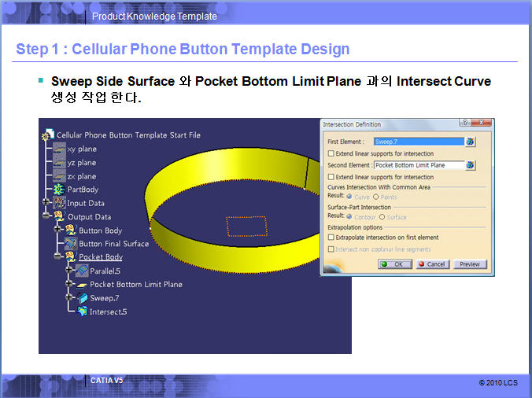Click the xy plane icon in tree
The image size is (532, 398).
click(59, 149)
